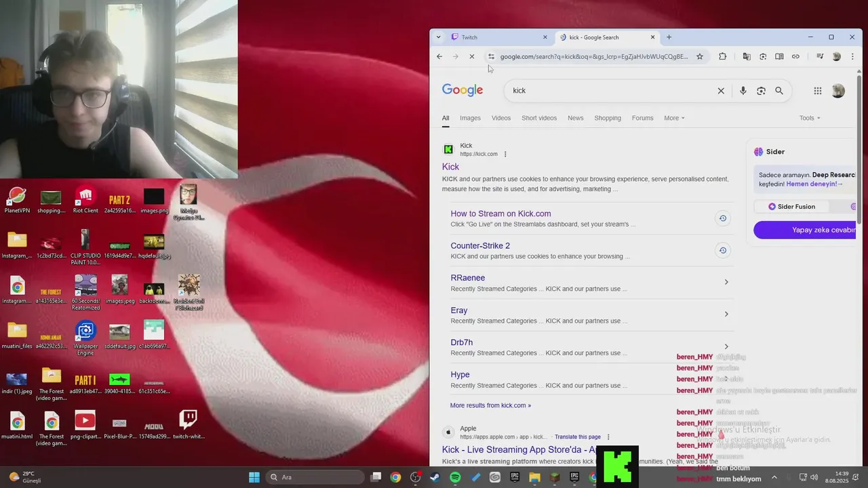Open Spotify from the taskbar
Screen dimensions: 868x488
coord(455,477)
